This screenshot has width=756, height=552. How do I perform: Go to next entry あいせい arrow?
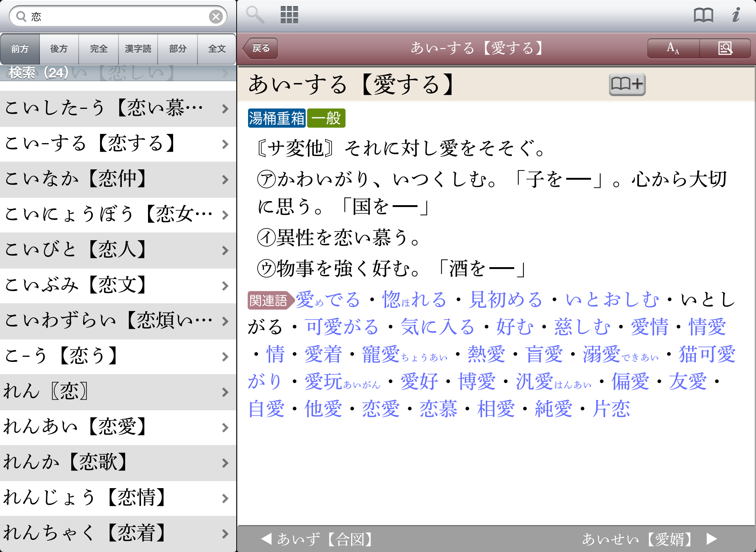(x=711, y=539)
